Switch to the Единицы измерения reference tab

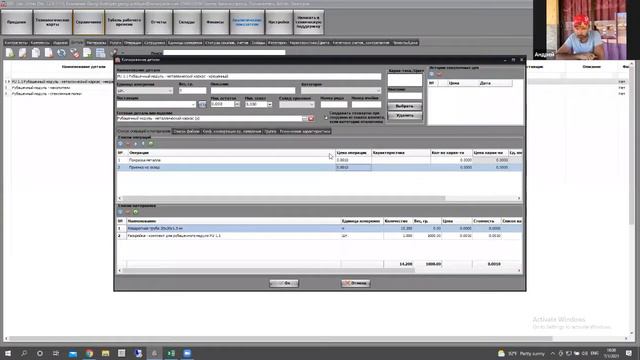click(x=185, y=42)
